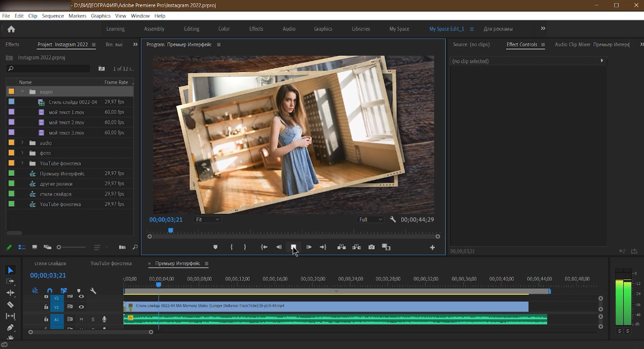Click the Mark Out button
Image resolution: width=644 pixels, height=349 pixels.
coord(245,247)
